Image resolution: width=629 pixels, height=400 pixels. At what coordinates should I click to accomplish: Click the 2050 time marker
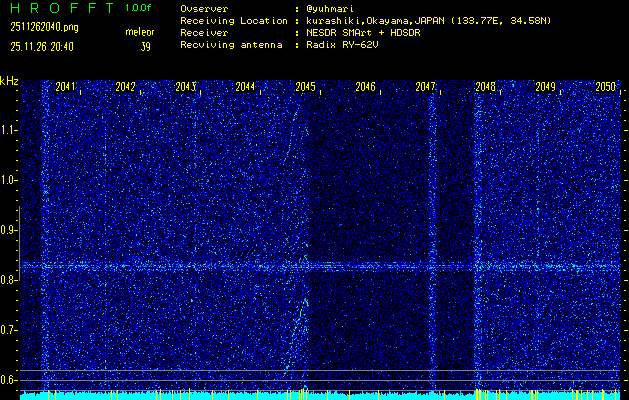[605, 87]
